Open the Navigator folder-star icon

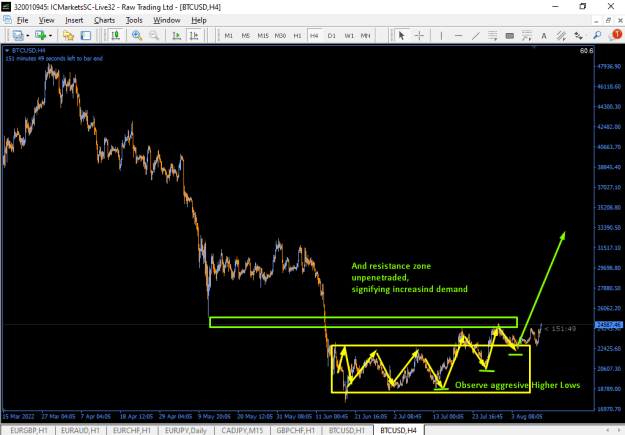tap(69, 35)
